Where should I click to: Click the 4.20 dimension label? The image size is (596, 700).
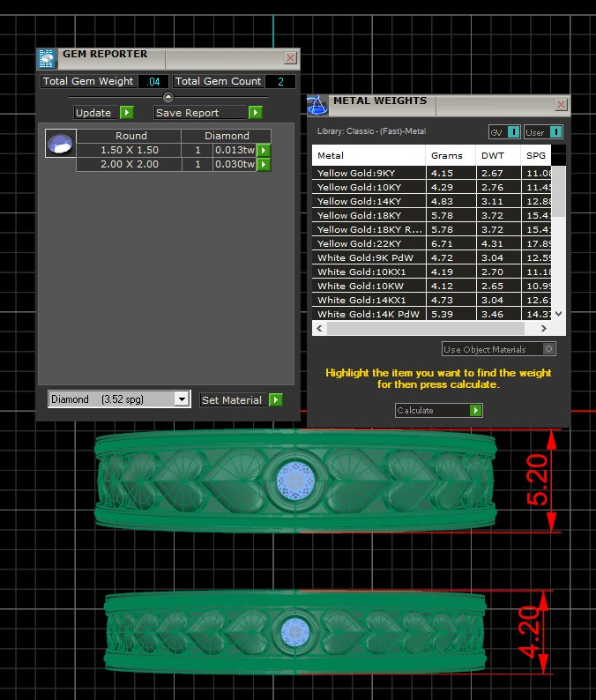point(530,631)
